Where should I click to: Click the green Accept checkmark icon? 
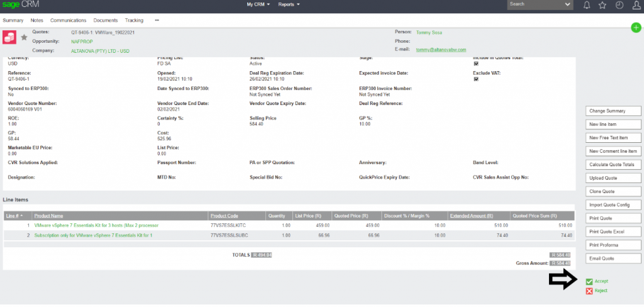(589, 281)
